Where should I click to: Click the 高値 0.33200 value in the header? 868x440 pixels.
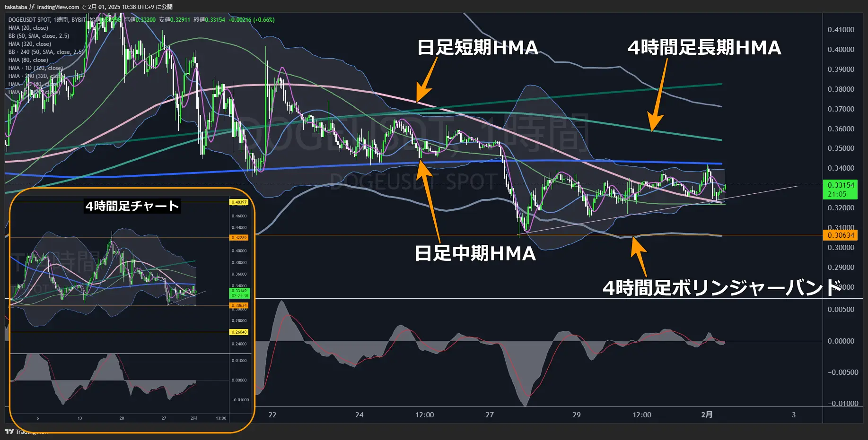tap(140, 20)
